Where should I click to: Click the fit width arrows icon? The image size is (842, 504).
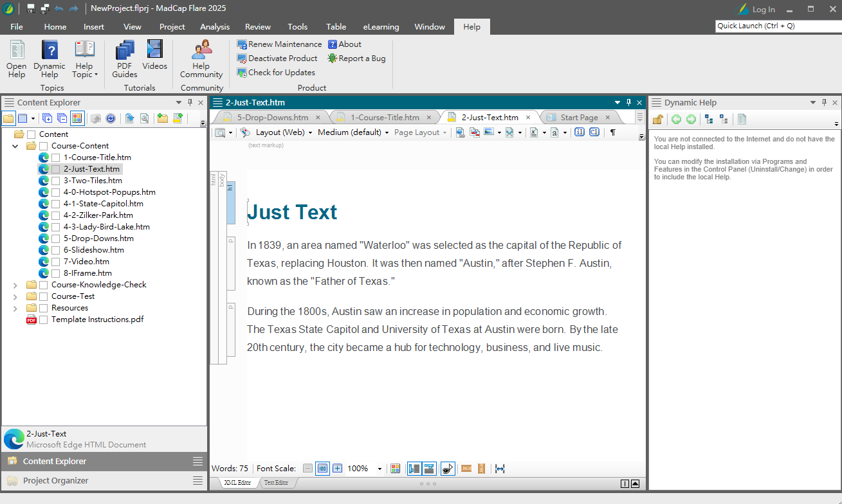pos(500,469)
